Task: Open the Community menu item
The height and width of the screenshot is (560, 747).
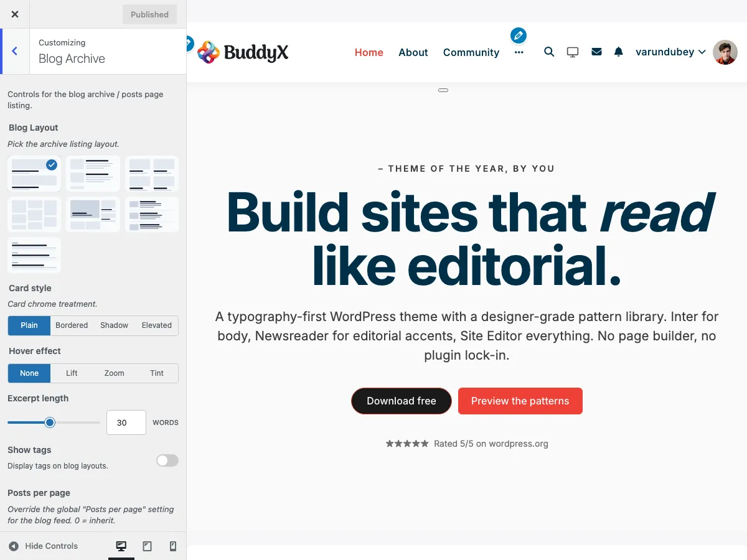Action: pos(471,52)
